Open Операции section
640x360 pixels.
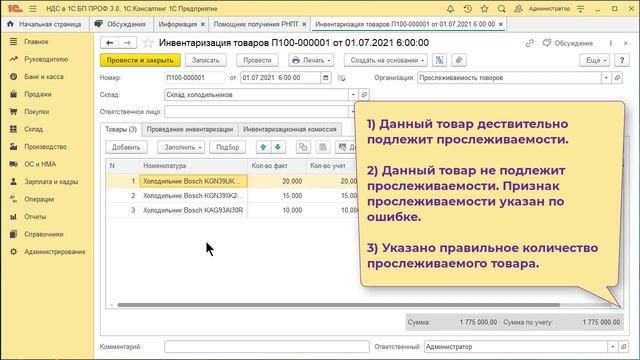point(39,200)
